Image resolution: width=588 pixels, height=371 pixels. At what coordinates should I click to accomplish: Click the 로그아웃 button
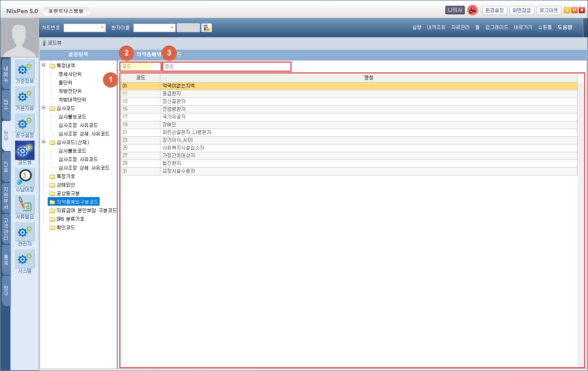tap(548, 10)
